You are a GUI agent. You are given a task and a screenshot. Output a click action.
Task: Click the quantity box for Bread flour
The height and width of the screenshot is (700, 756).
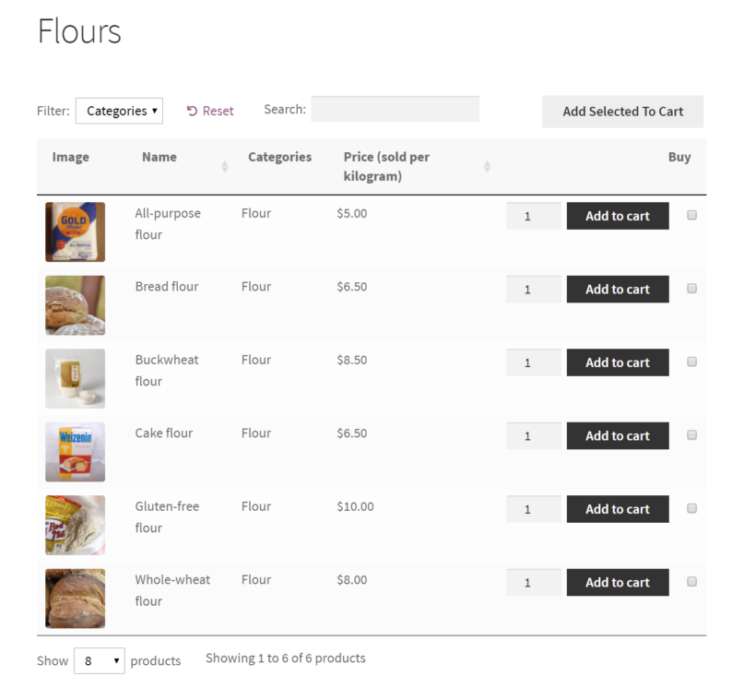[x=533, y=289]
